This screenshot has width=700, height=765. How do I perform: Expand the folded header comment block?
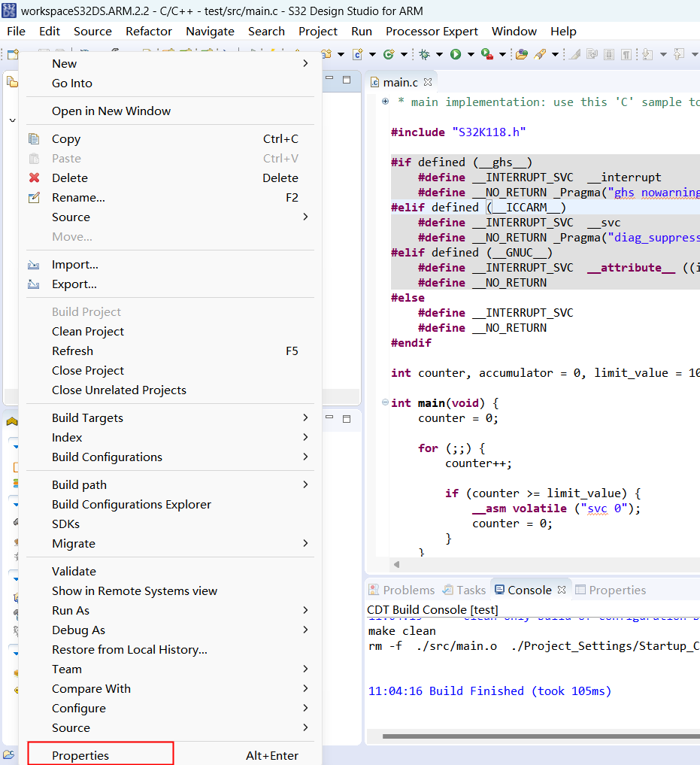[385, 102]
